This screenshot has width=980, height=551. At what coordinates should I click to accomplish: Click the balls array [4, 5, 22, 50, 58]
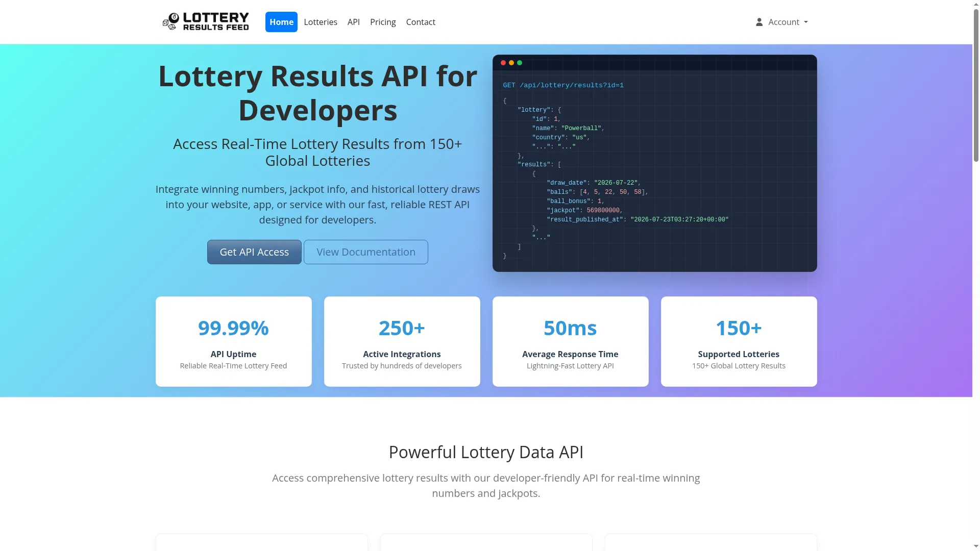612,192
